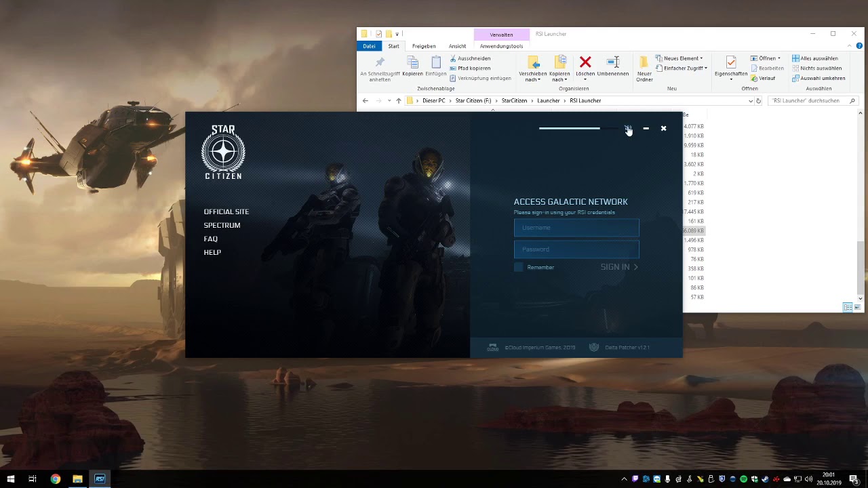
Task: Open the Explorer help icon
Action: click(x=859, y=46)
